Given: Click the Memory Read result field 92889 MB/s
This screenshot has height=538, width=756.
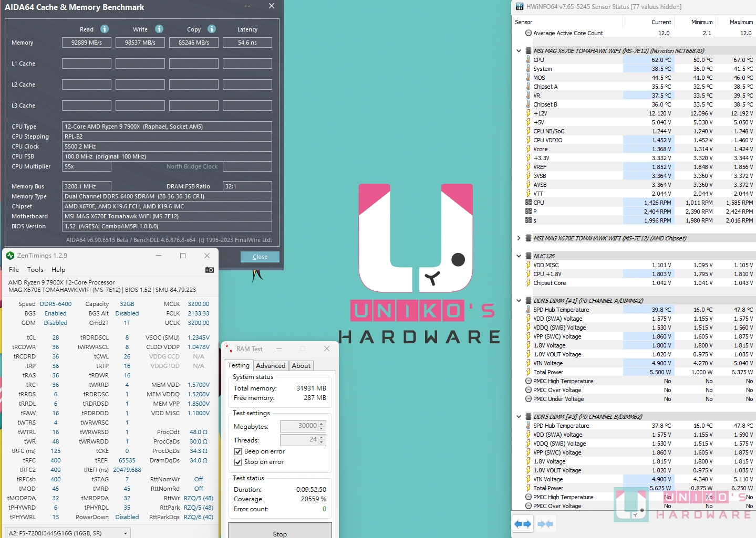Looking at the screenshot, I should tap(87, 43).
